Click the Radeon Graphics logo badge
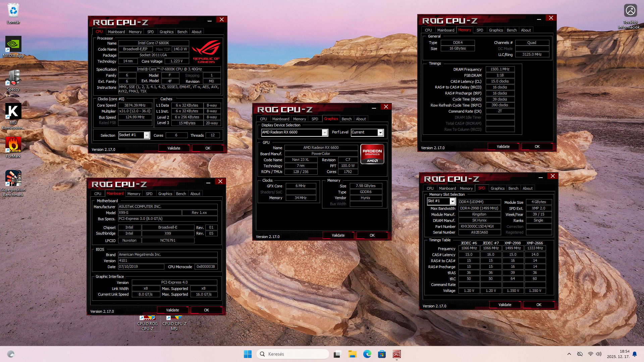This screenshot has width=644, height=362. click(x=372, y=154)
